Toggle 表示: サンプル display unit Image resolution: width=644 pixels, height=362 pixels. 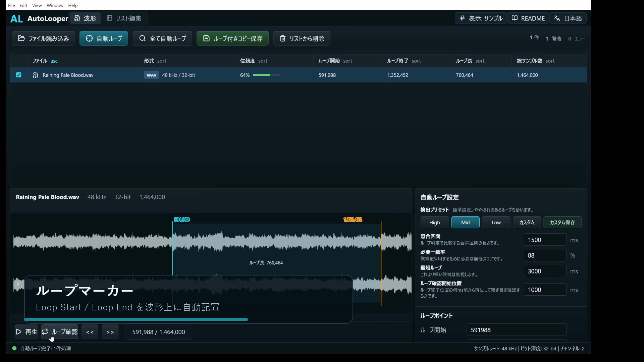click(481, 18)
